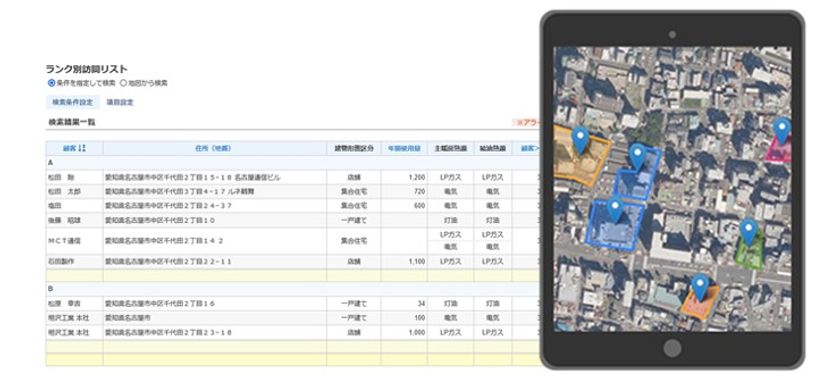
Task: Tap the tablet home button
Action: click(x=672, y=349)
